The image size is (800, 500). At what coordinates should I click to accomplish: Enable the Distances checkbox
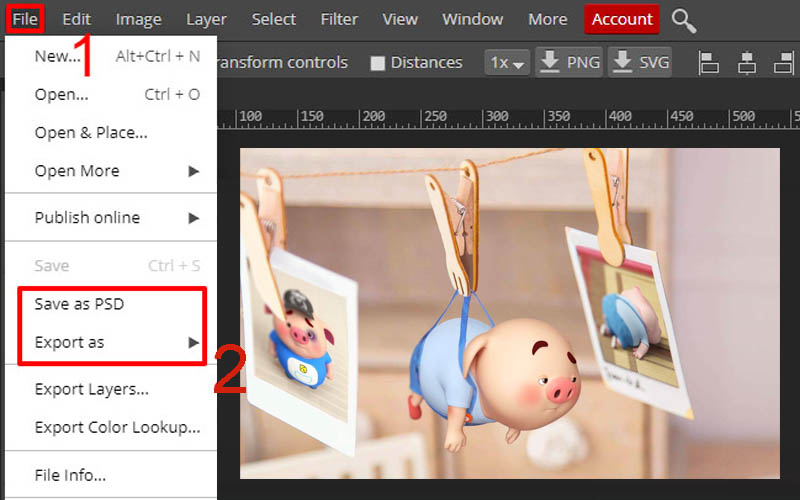tap(377, 63)
